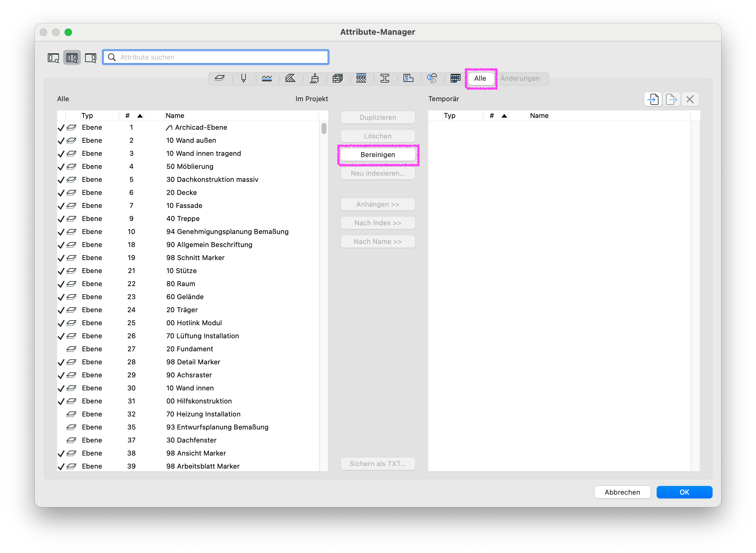The height and width of the screenshot is (553, 756).
Task: Clear the temporary list with X icon
Action: tap(690, 99)
